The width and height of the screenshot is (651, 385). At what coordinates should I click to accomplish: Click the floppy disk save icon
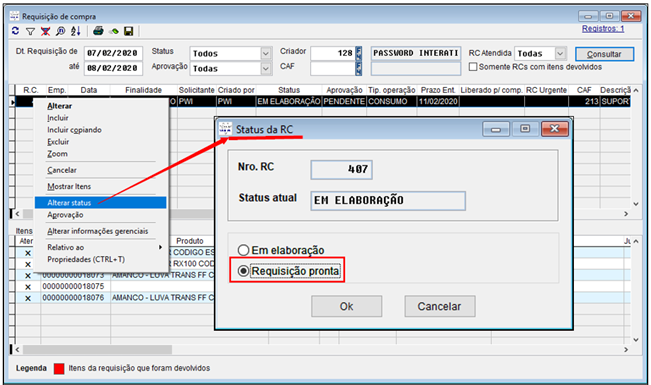129,31
